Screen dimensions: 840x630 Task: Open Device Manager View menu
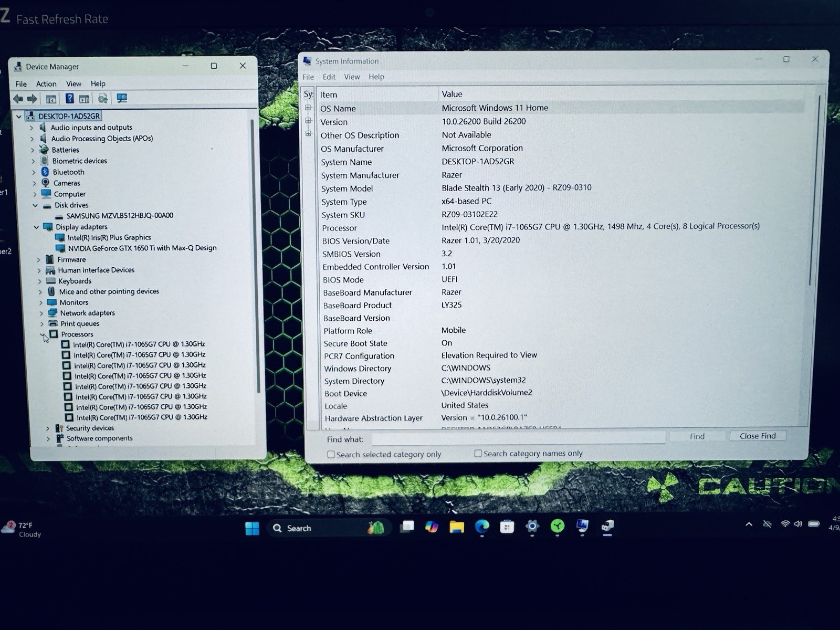pyautogui.click(x=73, y=83)
